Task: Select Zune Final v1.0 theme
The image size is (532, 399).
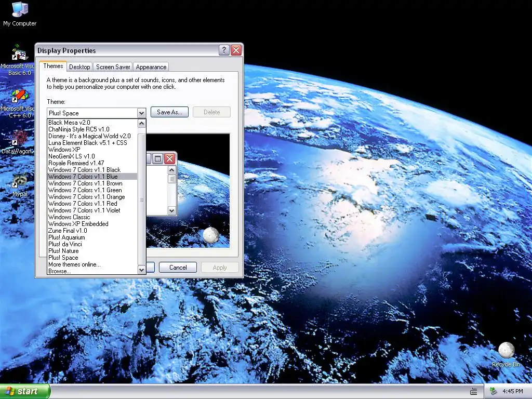Action: (92, 231)
